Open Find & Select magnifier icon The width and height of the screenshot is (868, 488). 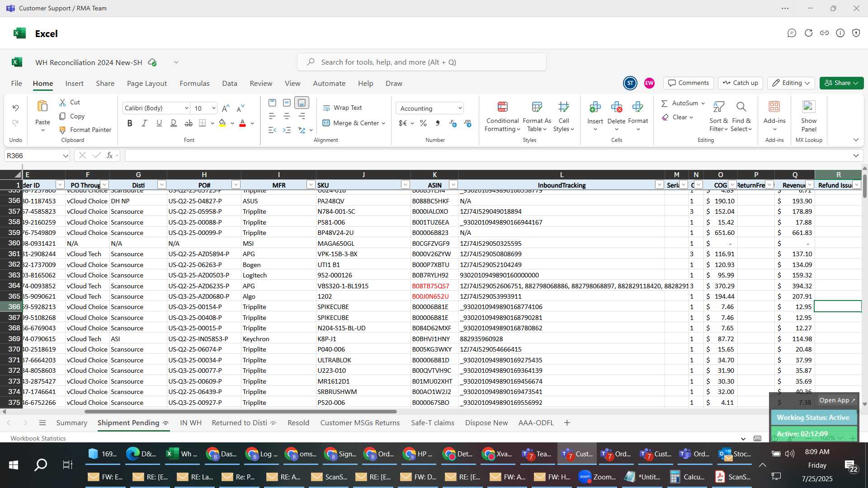741,107
